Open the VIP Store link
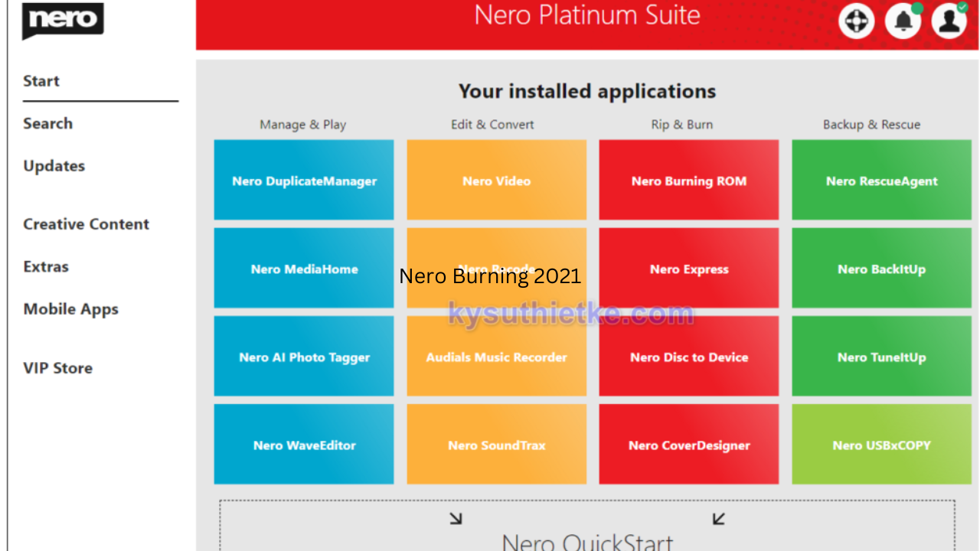 point(57,368)
